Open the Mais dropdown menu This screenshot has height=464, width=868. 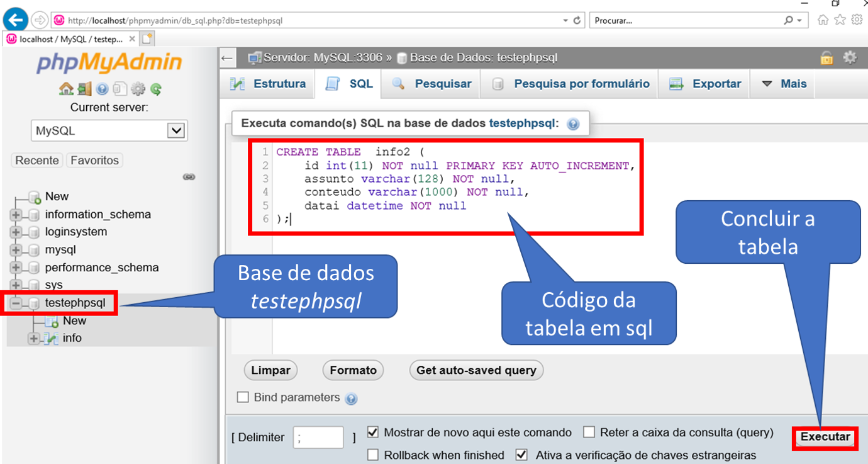coord(784,84)
